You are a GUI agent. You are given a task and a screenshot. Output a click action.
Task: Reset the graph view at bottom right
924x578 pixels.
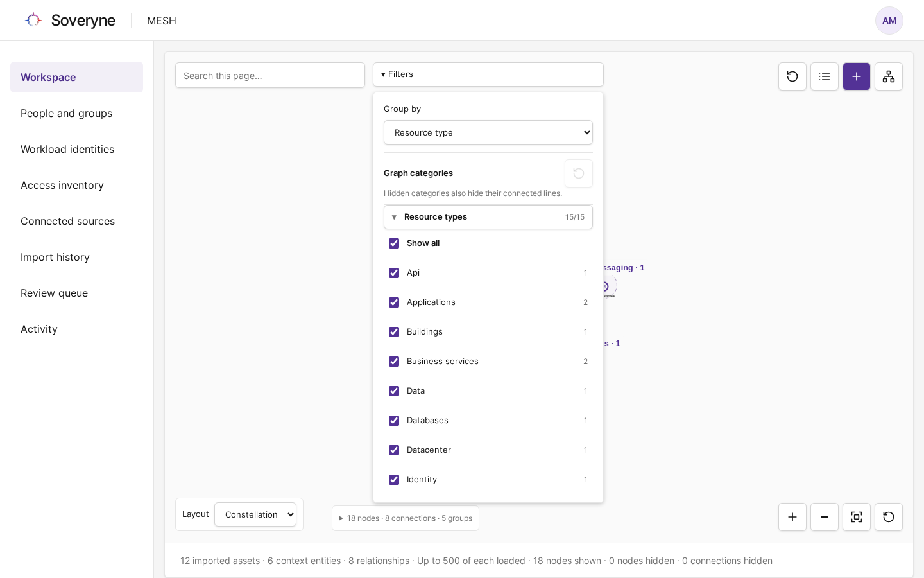[889, 517]
